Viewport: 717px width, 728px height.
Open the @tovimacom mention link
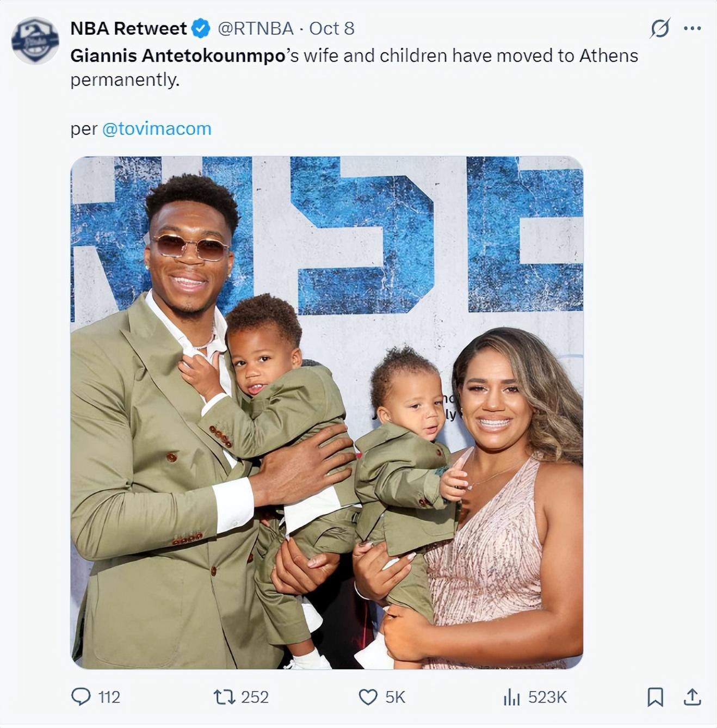[x=157, y=129]
